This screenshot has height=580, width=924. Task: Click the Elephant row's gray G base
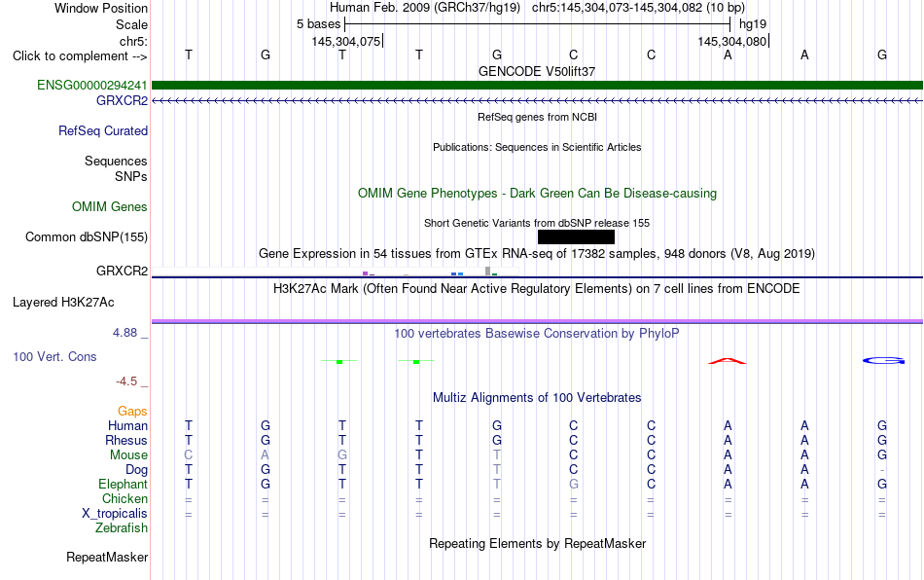pos(574,484)
